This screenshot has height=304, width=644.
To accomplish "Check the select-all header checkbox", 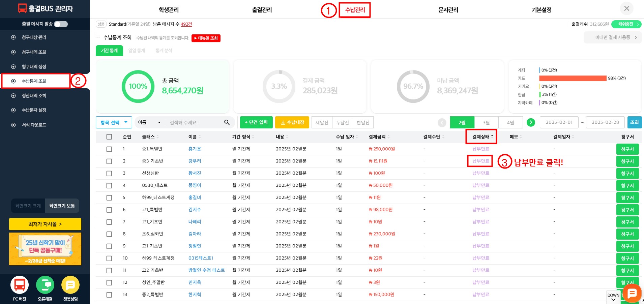I will [109, 137].
